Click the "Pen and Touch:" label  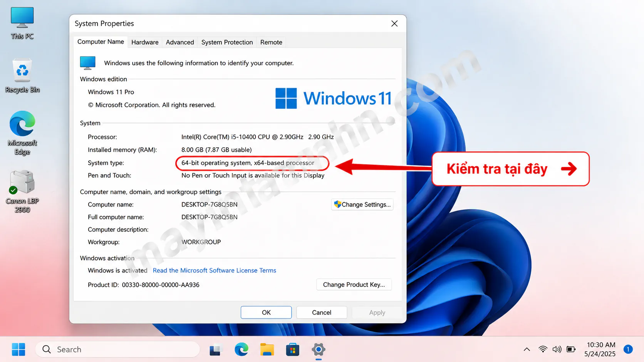[x=109, y=175]
